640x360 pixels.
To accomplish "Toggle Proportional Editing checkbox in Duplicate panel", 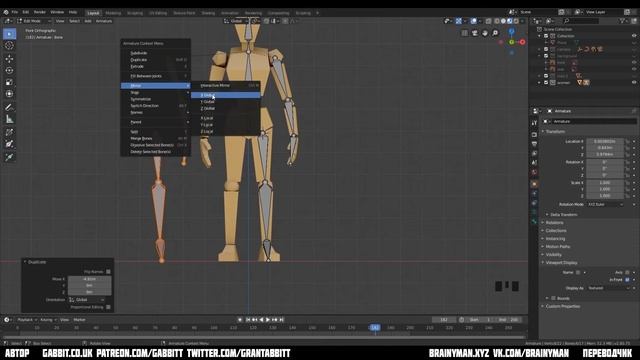I will click(x=108, y=307).
